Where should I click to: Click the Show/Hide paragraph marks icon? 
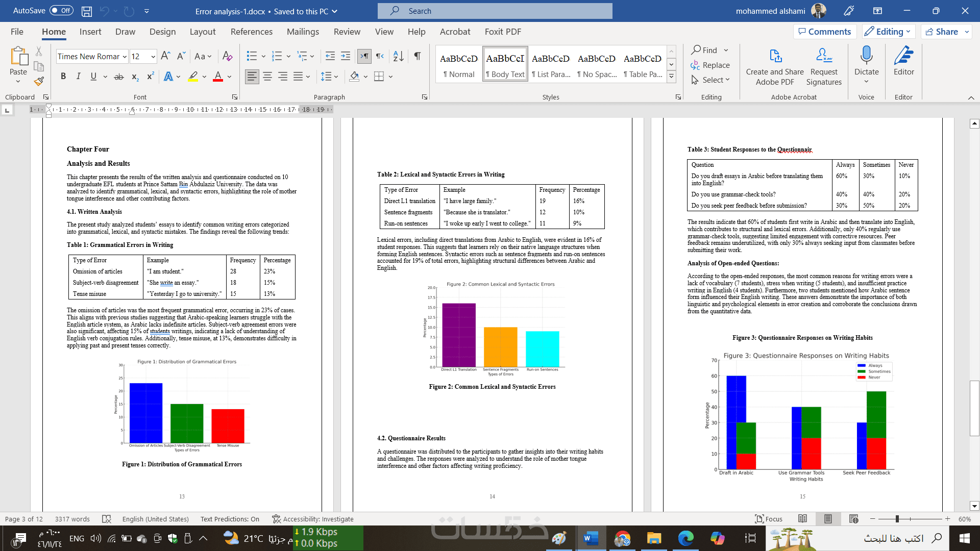pos(418,56)
